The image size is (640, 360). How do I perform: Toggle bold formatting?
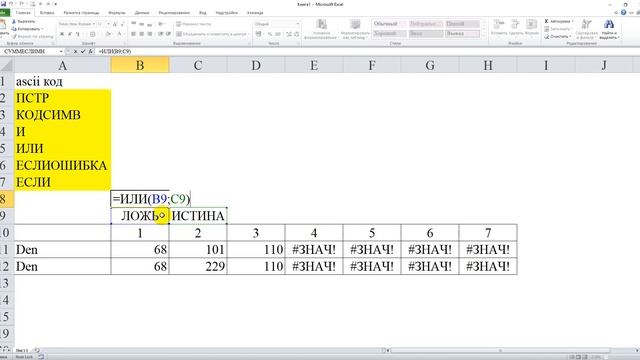click(62, 34)
